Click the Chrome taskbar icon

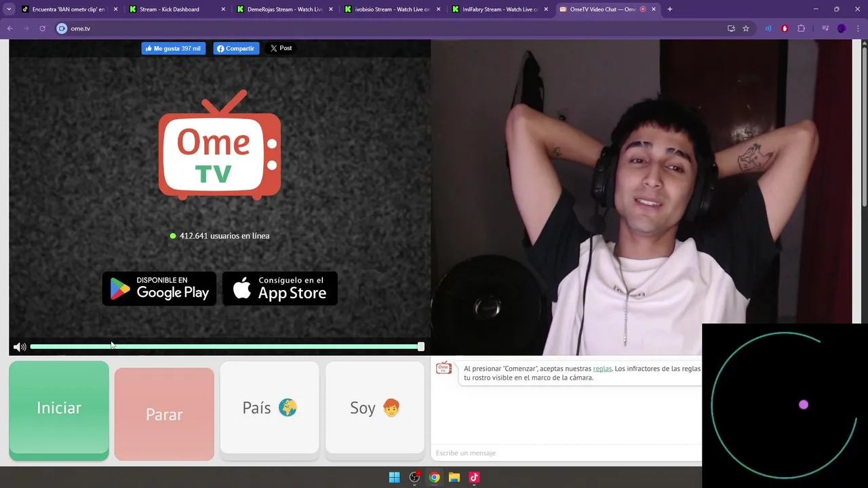pyautogui.click(x=434, y=477)
